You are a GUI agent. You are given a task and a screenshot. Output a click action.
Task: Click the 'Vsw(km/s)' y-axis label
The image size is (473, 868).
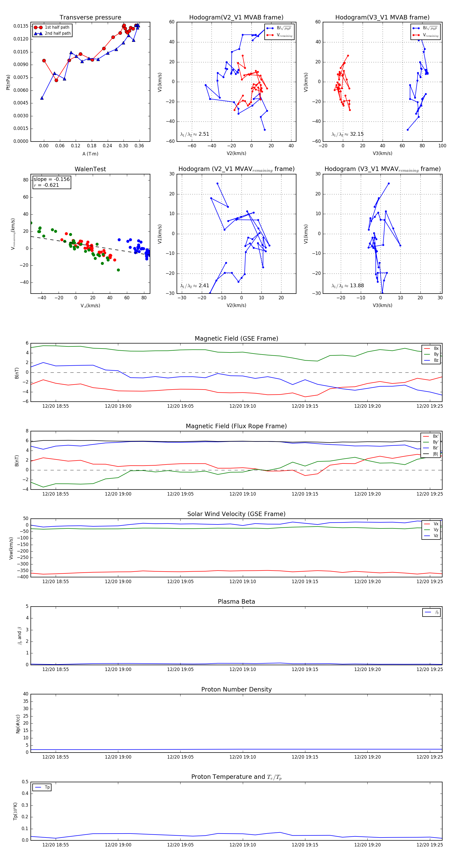[11, 548]
